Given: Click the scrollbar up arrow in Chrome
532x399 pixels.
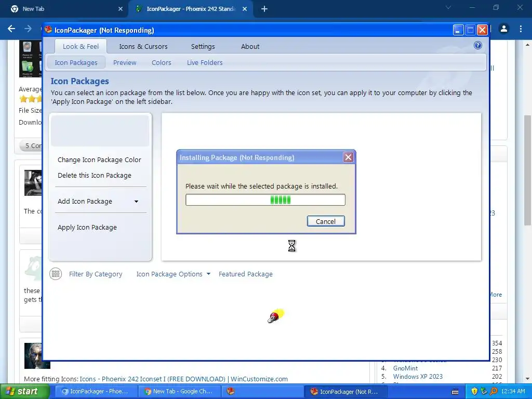Looking at the screenshot, I should [x=528, y=45].
